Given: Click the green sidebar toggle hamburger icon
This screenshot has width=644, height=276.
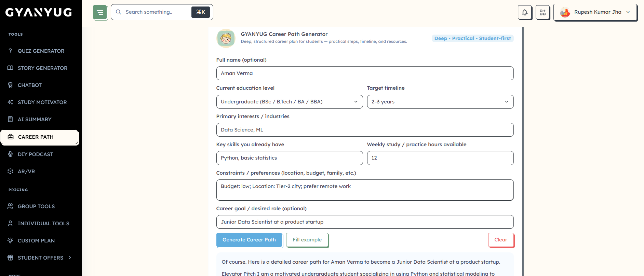Looking at the screenshot, I should 100,12.
